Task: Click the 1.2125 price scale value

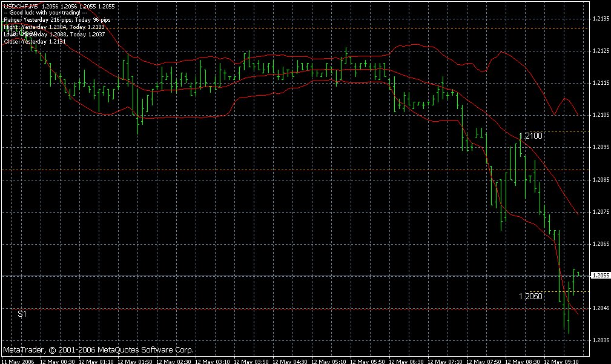Action: 601,51
